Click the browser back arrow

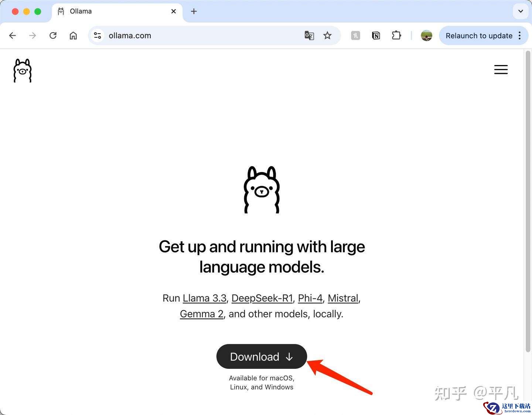tap(13, 35)
